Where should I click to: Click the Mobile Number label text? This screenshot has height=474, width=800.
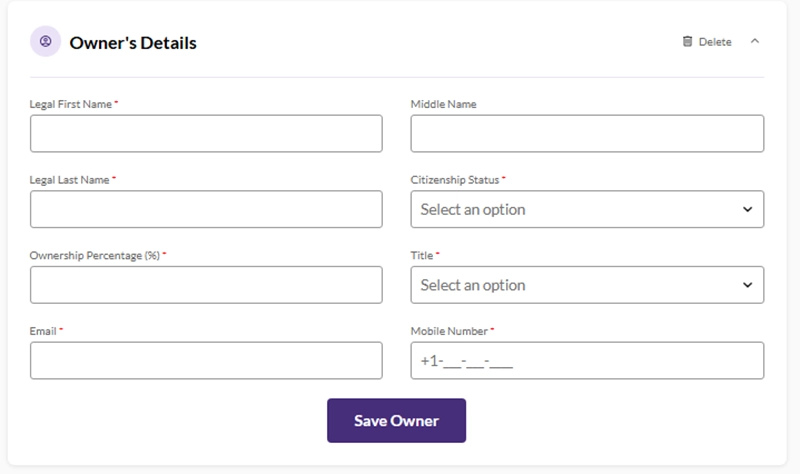(449, 331)
